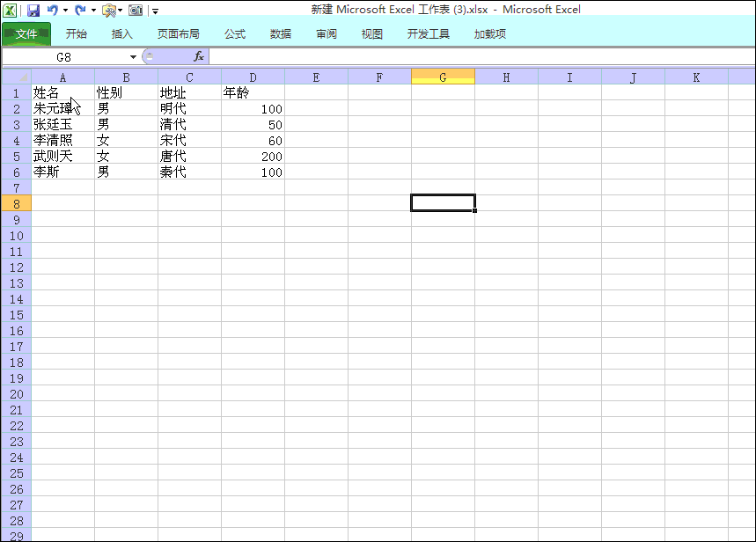Viewport: 756px width, 542px height.
Task: Expand the tools icon dropdown arrow
Action: [x=120, y=11]
